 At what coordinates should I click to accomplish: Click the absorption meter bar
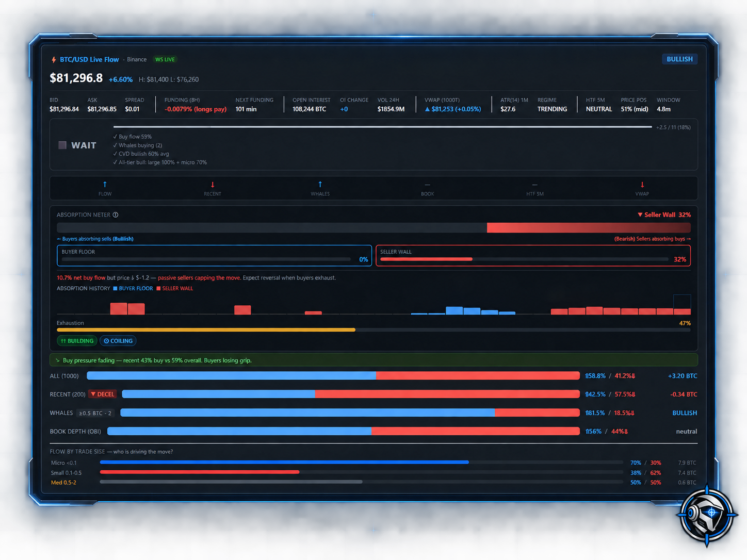(373, 228)
